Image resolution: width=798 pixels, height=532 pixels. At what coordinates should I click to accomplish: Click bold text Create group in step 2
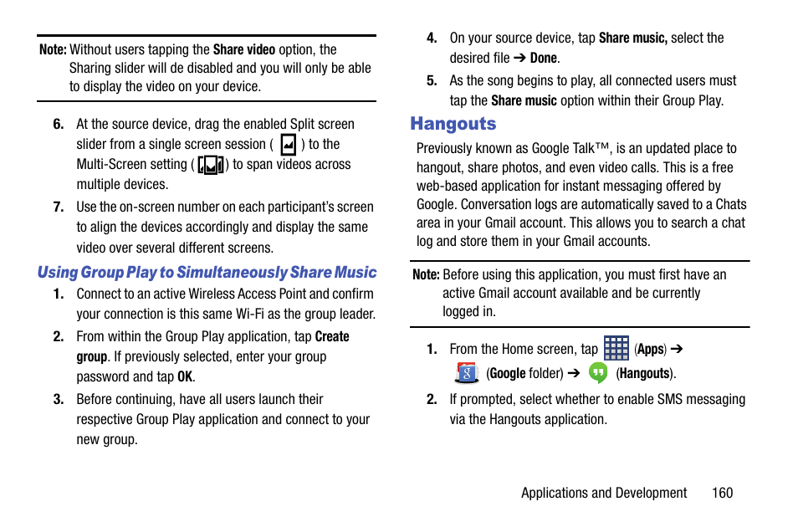[x=212, y=346]
